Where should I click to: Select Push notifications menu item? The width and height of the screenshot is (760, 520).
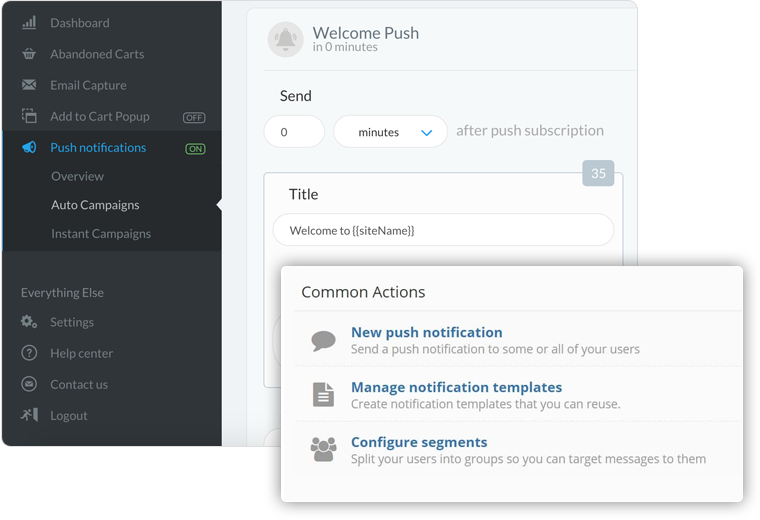click(98, 147)
